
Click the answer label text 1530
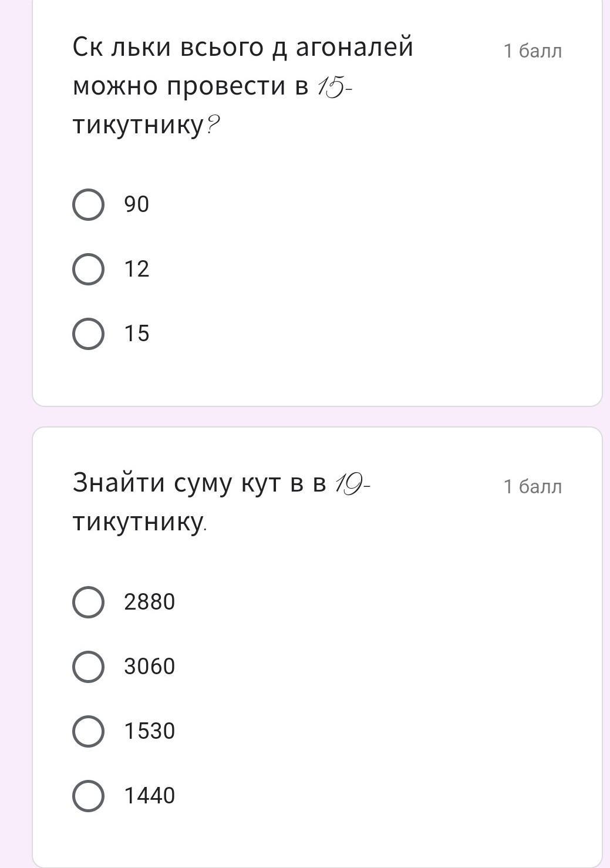150,731
